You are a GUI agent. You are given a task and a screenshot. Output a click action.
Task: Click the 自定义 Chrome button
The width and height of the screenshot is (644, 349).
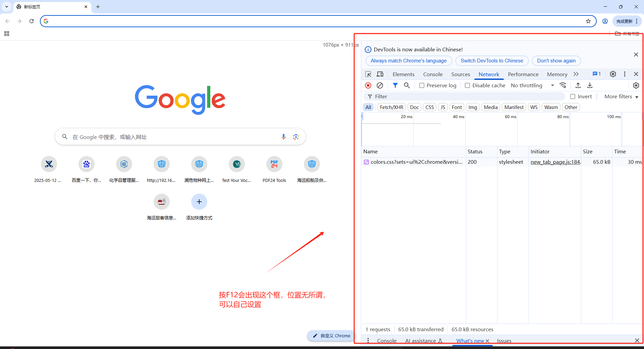(331, 336)
